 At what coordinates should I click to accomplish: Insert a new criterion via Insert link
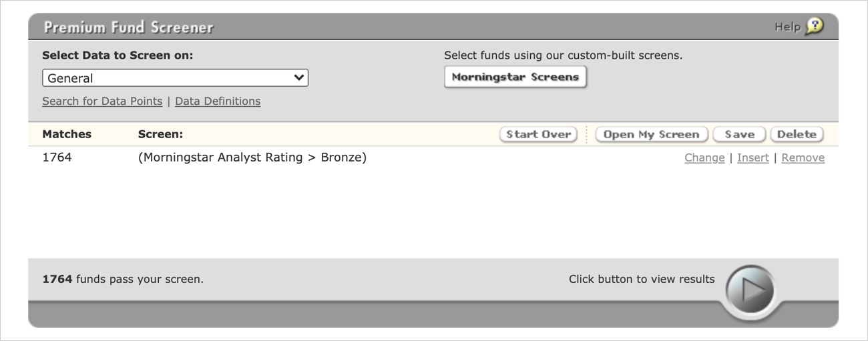[x=753, y=158]
